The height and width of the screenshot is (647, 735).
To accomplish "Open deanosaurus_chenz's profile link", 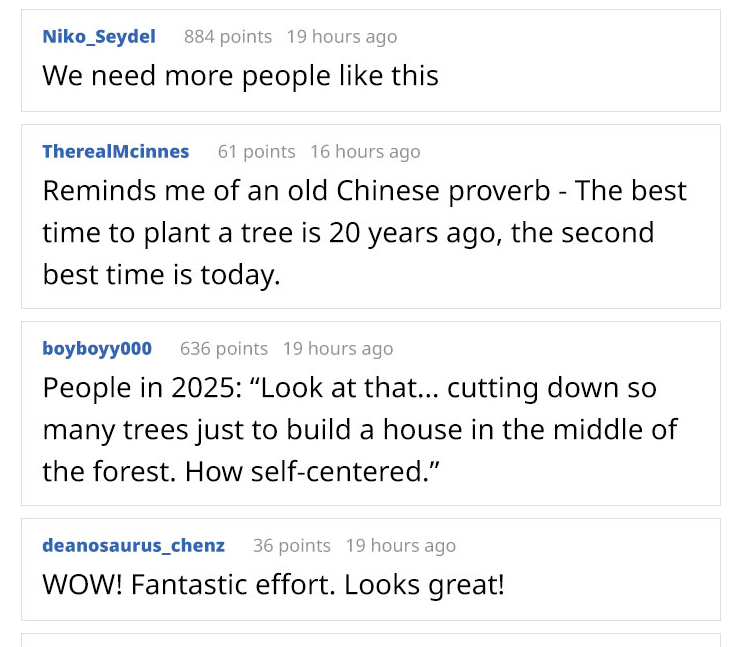I will coord(134,546).
